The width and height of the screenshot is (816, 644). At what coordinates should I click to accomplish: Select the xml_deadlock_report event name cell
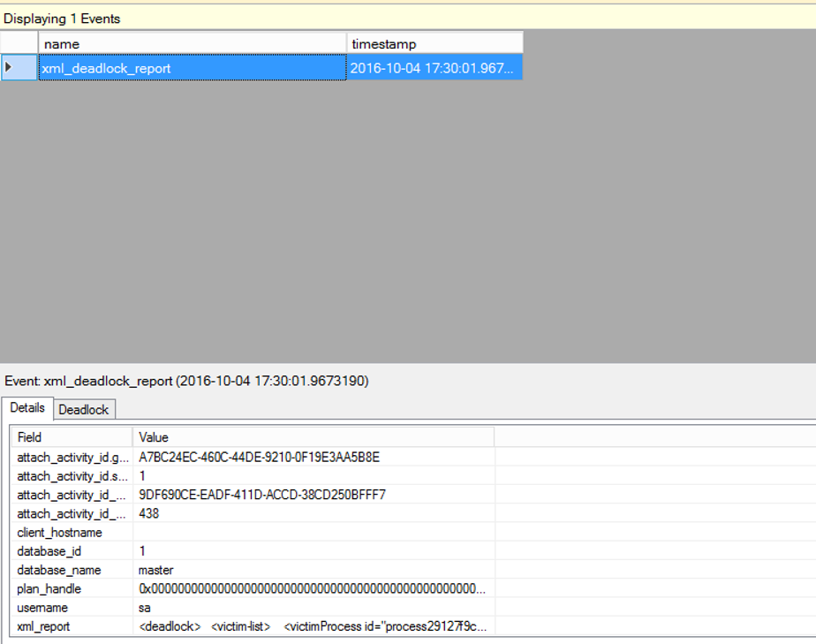[192, 68]
